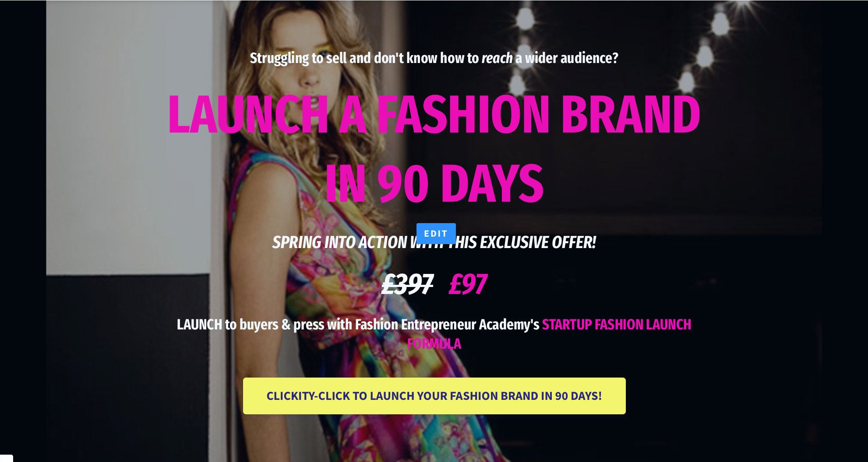This screenshot has height=462, width=868.
Task: Click the crossed-out £397 price
Action: point(407,284)
